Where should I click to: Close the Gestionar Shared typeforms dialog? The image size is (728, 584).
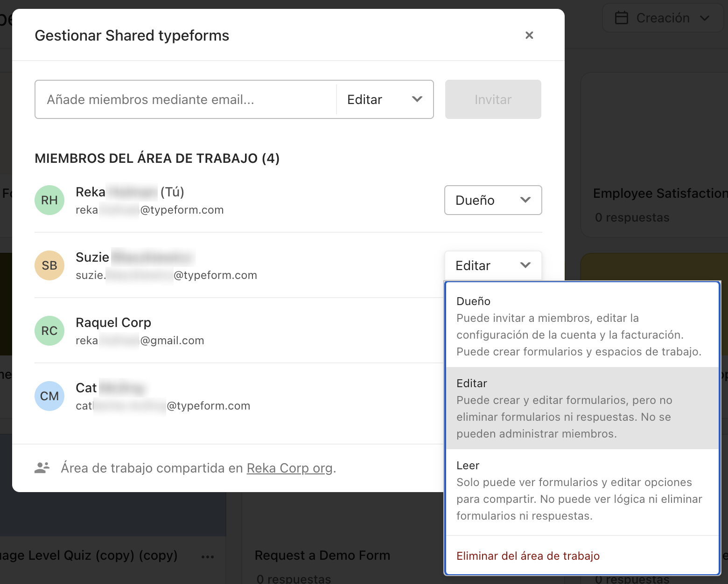click(529, 35)
